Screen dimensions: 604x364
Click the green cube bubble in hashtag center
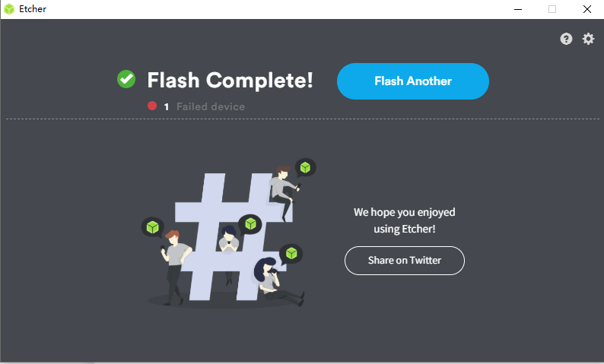[250, 223]
